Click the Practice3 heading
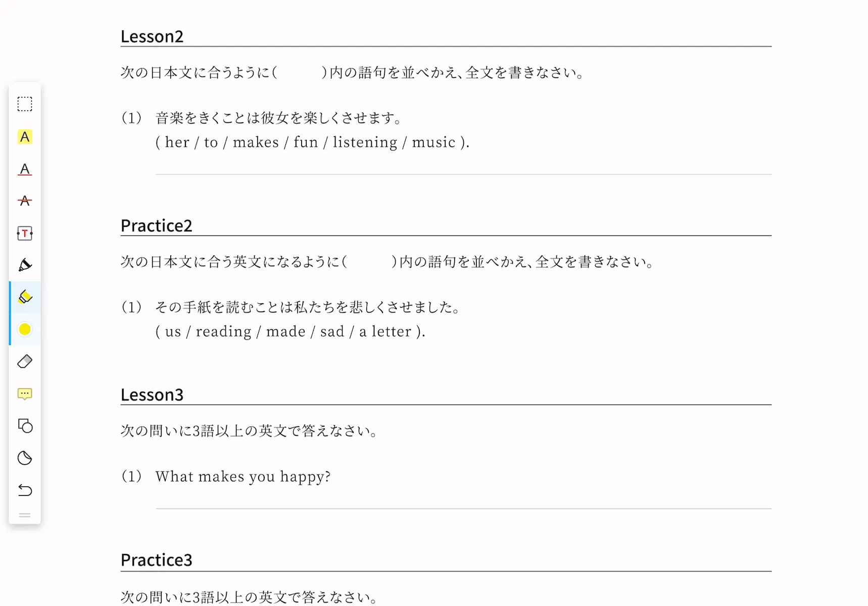The width and height of the screenshot is (868, 606). pos(157,560)
